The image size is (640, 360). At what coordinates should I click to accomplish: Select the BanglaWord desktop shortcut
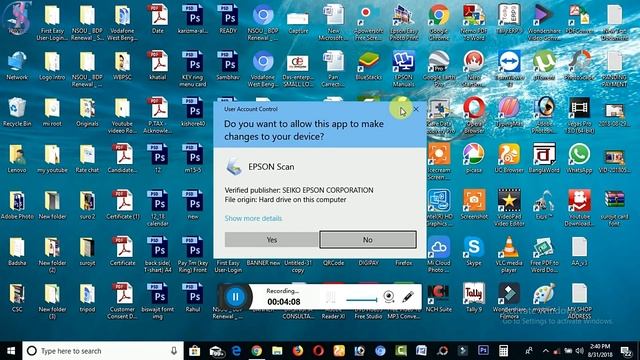click(x=544, y=159)
